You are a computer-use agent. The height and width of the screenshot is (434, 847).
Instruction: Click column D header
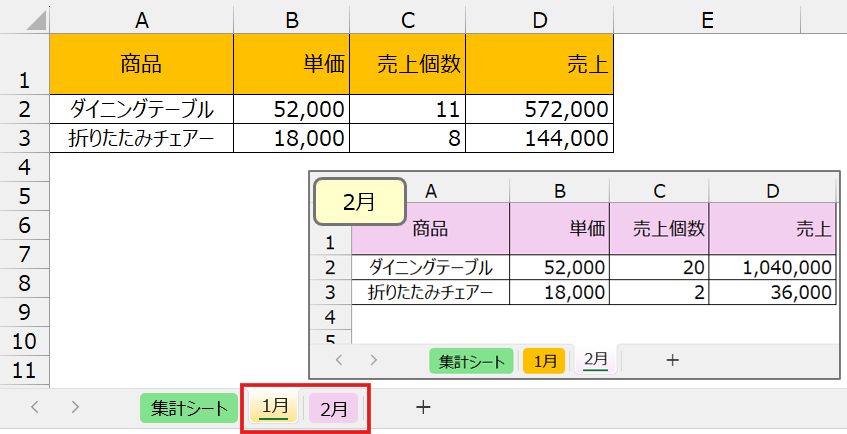point(539,17)
